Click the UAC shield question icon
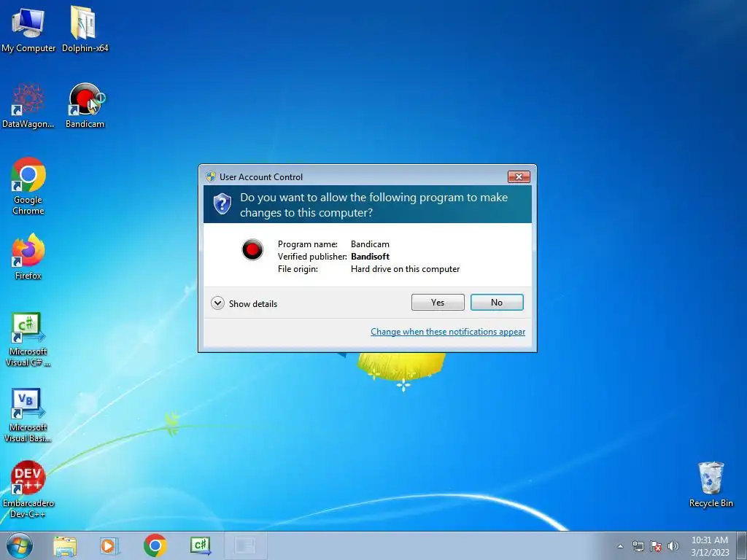 [222, 204]
